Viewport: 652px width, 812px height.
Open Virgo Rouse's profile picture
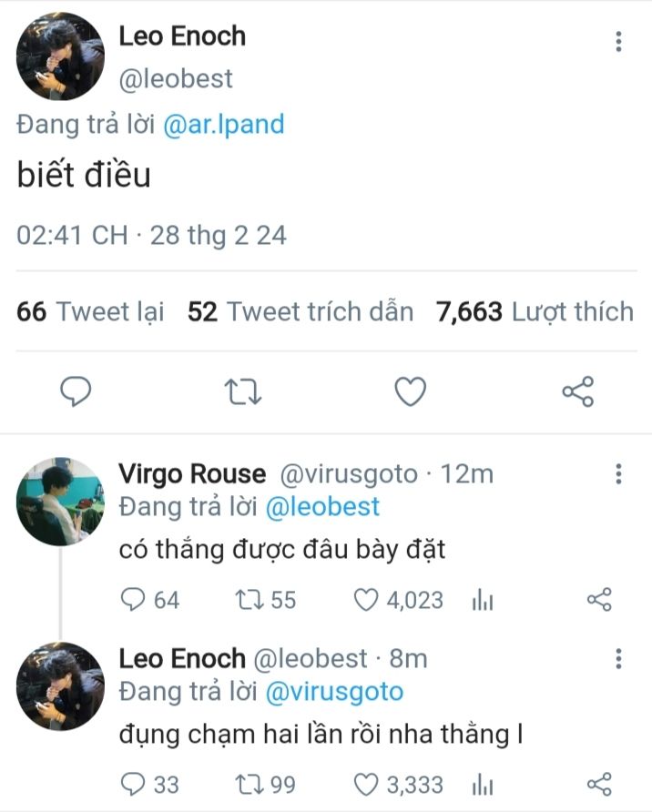[x=60, y=502]
